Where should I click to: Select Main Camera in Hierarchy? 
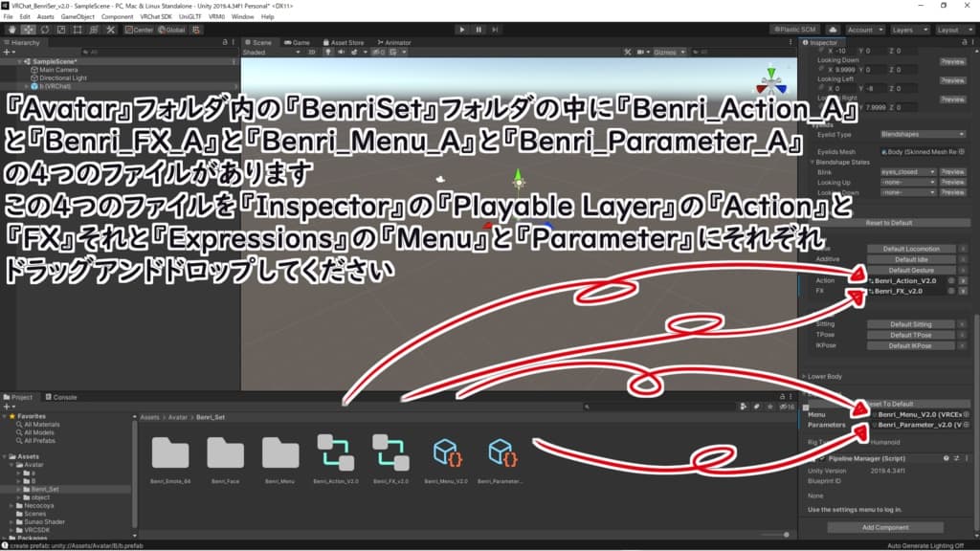pyautogui.click(x=58, y=70)
